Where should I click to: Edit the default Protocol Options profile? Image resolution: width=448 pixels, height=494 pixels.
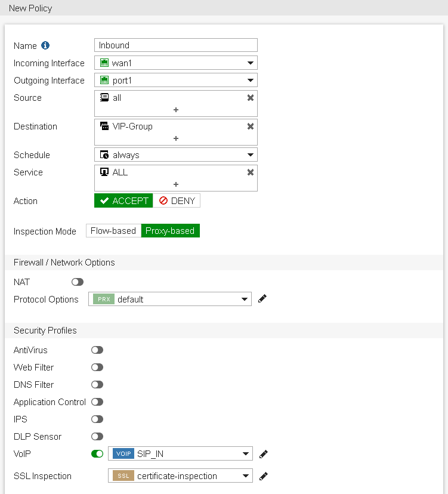(x=262, y=299)
